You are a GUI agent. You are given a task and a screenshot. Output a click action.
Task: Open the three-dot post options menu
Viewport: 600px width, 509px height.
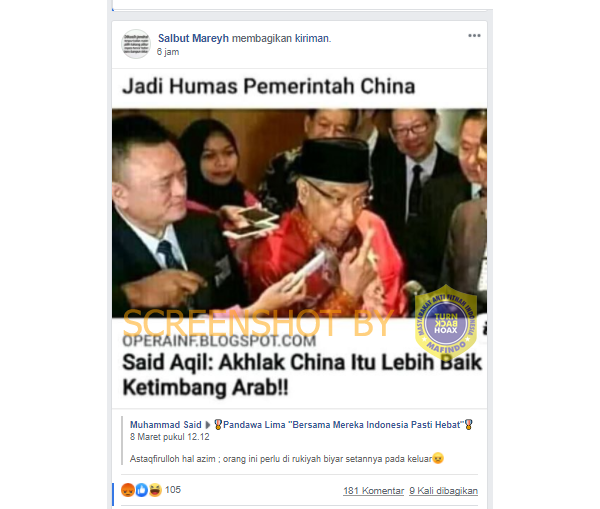pos(474,36)
